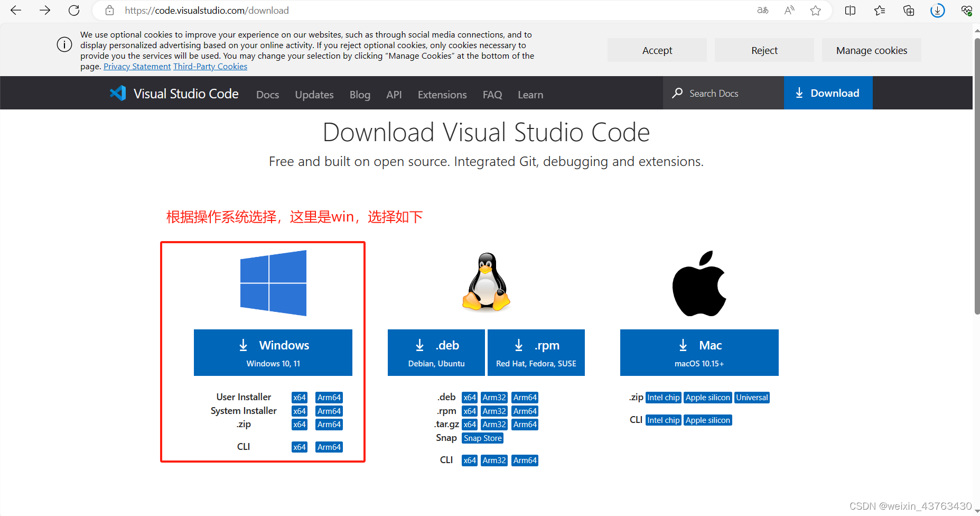Select Mac .zip Universal download
Screen dimensions: 980x516
coord(752,398)
